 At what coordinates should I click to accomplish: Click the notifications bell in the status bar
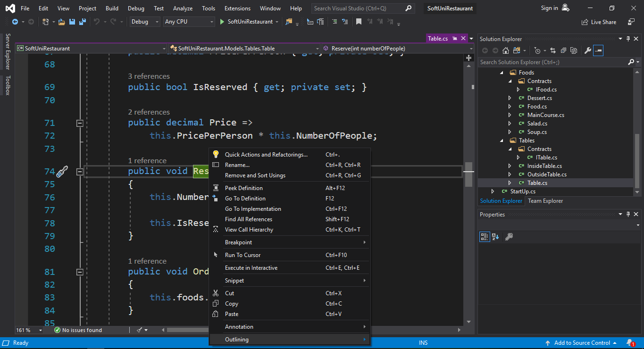tap(630, 343)
